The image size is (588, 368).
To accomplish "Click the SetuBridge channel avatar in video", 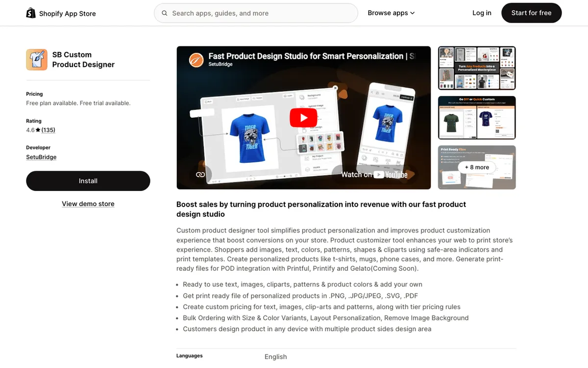I will 196,60.
